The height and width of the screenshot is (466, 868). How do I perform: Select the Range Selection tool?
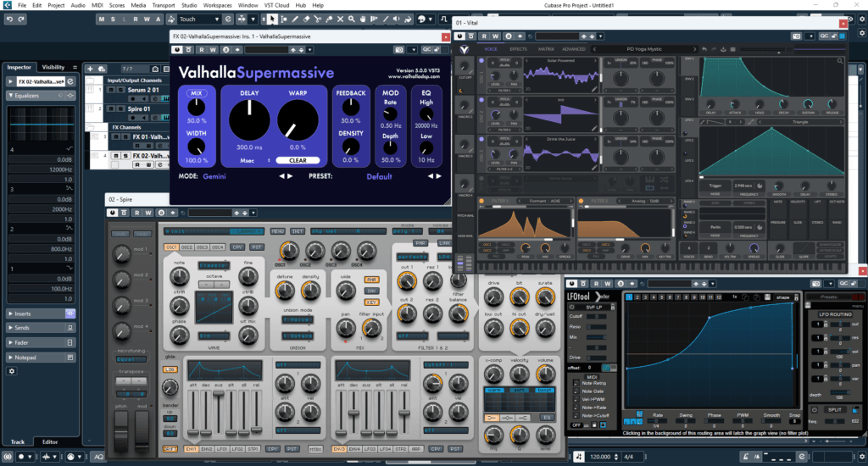(x=283, y=19)
